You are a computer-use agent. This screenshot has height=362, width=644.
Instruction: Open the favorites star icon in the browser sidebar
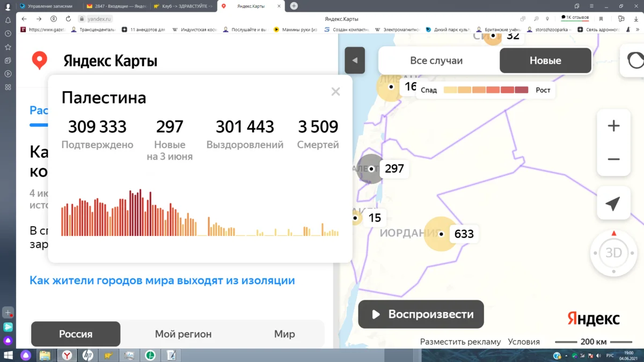point(8,47)
